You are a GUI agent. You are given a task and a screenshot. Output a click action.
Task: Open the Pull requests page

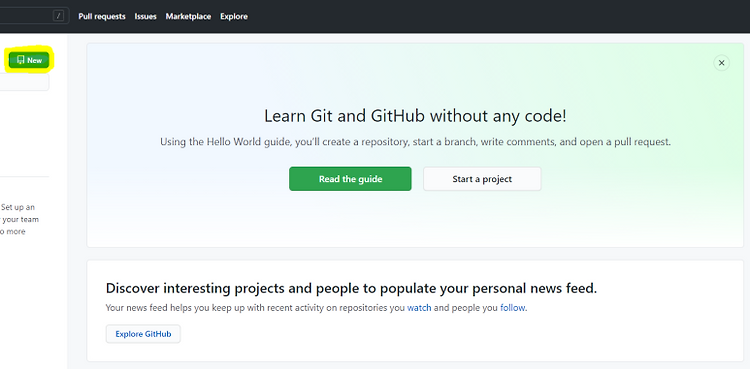[x=102, y=16]
